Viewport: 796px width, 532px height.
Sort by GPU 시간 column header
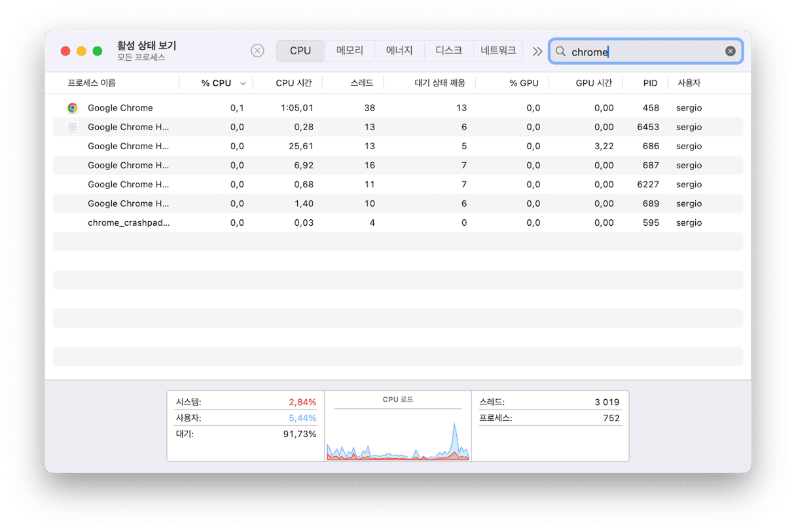[594, 83]
